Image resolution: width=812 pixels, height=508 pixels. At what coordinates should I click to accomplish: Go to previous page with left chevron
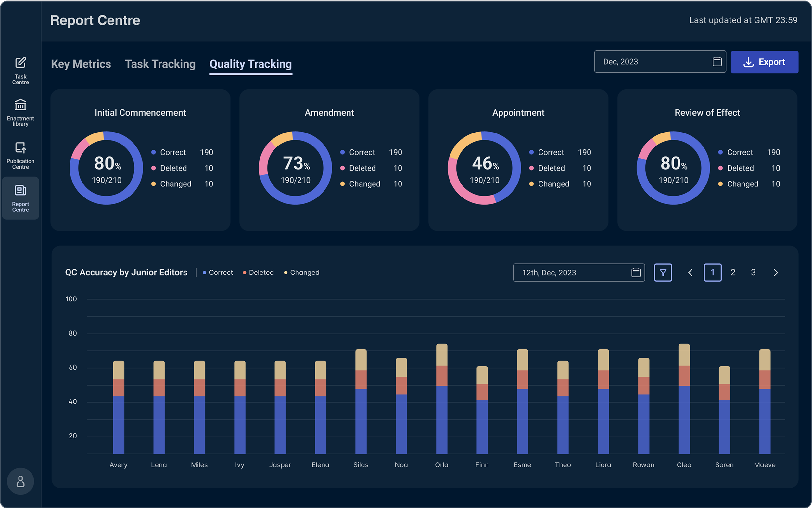690,273
